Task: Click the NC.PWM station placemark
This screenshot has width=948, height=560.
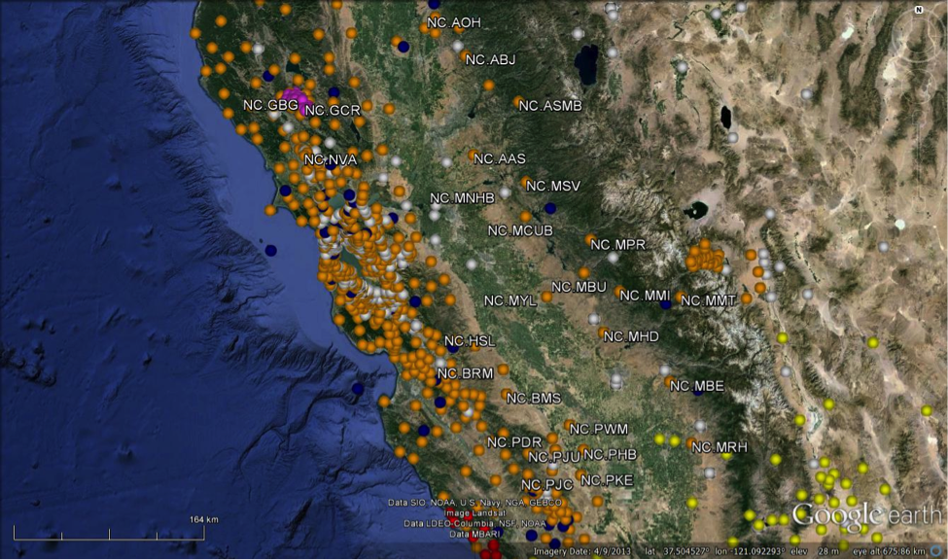Action: (x=570, y=425)
